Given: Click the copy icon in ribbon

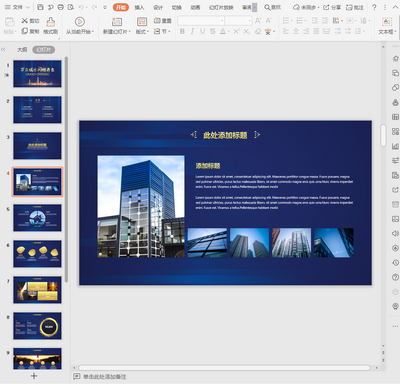Looking at the screenshot, I should (24, 31).
